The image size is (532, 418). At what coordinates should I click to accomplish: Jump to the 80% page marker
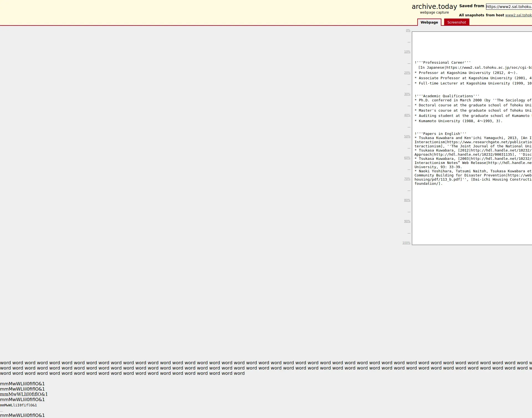(x=407, y=200)
